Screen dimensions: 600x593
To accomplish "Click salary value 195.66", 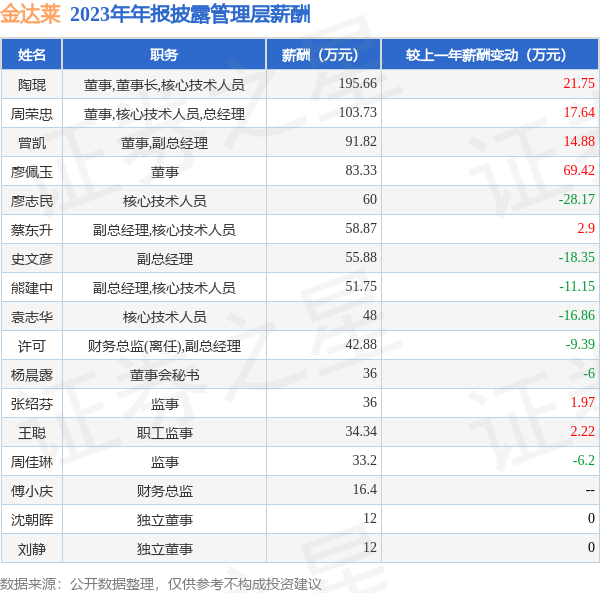I will (x=358, y=83).
